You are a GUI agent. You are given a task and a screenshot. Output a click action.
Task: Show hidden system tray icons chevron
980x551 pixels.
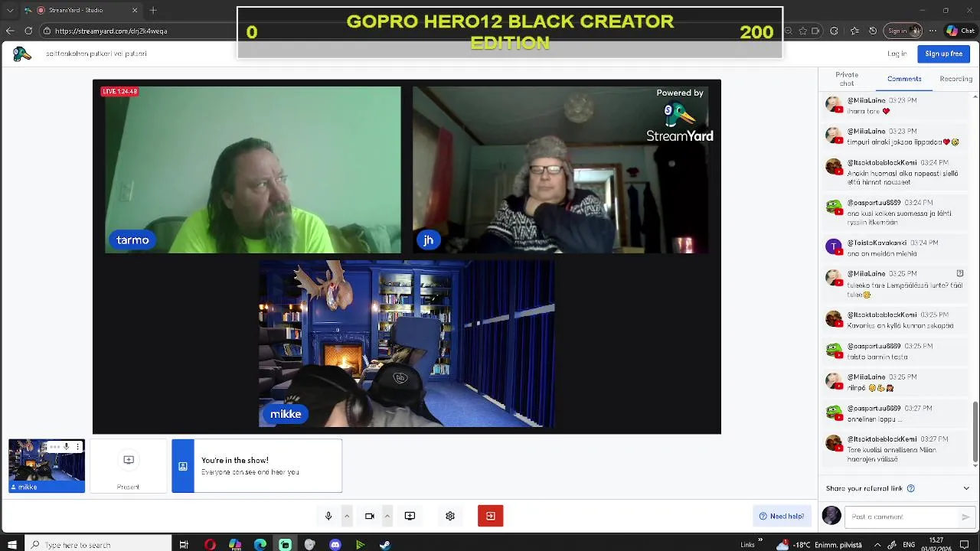tap(877, 545)
